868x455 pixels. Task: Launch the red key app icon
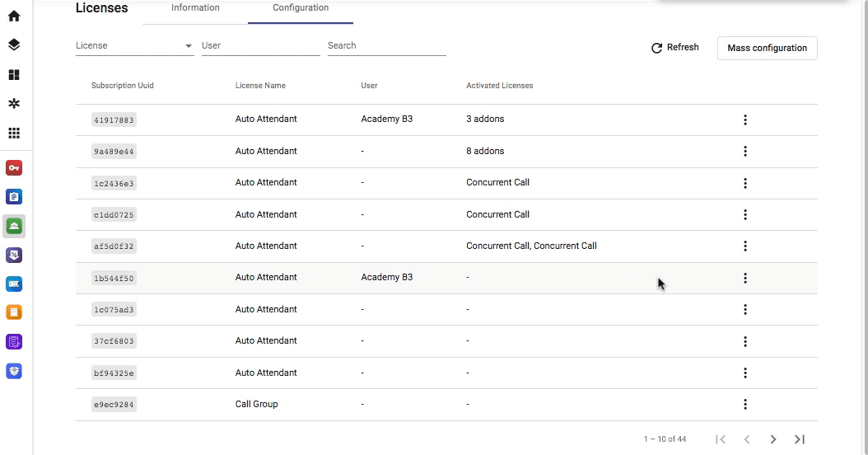[14, 168]
